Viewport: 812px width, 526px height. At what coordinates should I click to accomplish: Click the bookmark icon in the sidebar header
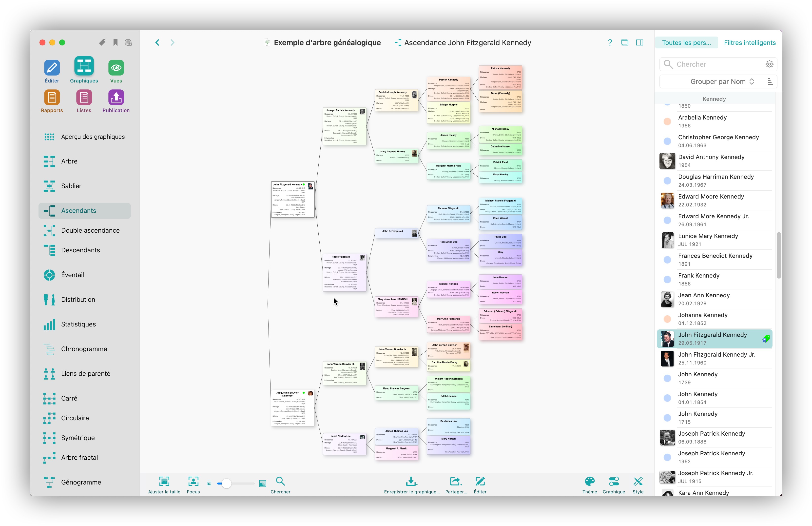(116, 42)
